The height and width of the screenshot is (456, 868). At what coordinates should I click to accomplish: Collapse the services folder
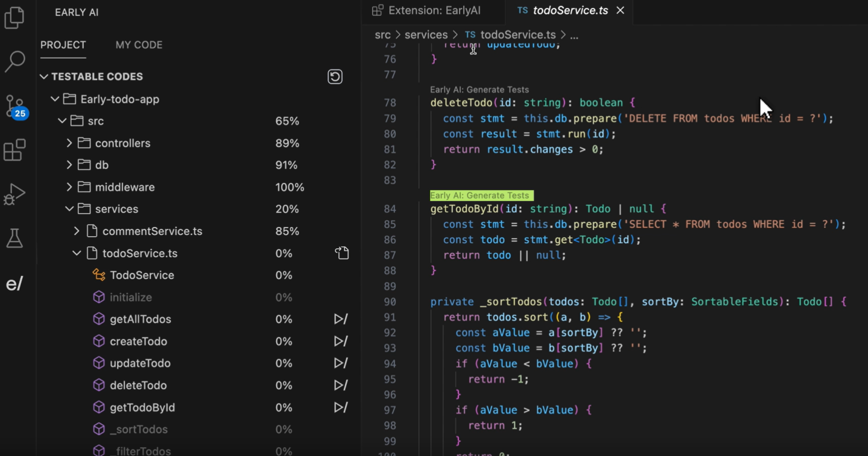point(69,209)
